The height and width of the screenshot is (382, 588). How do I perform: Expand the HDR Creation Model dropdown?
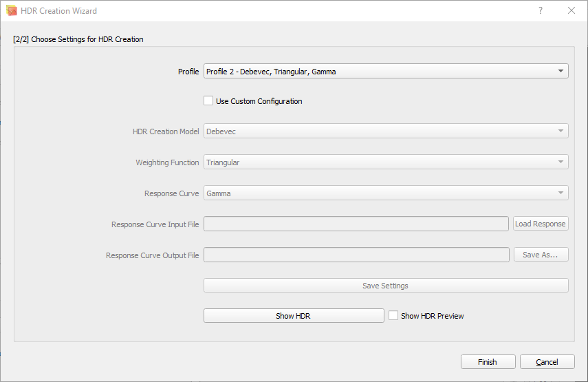385,131
